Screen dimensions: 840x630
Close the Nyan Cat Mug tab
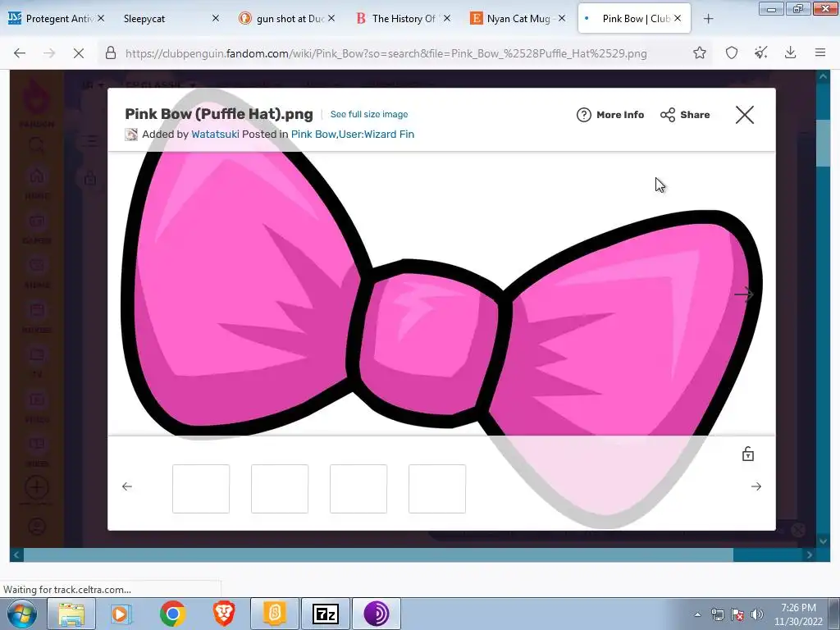click(x=561, y=18)
